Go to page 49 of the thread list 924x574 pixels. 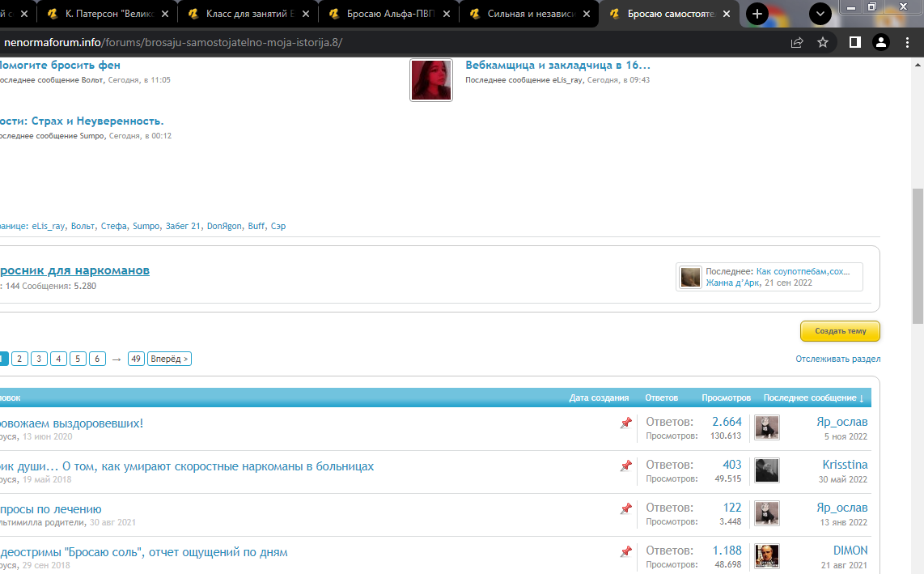pyautogui.click(x=136, y=359)
